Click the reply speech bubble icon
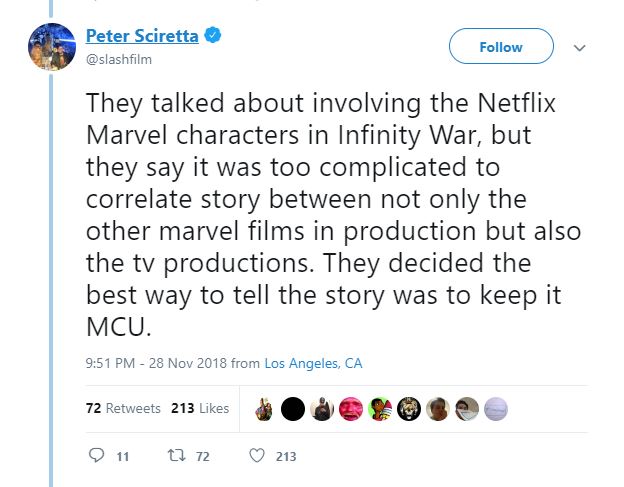Image resolution: width=624 pixels, height=487 pixels. 96,456
